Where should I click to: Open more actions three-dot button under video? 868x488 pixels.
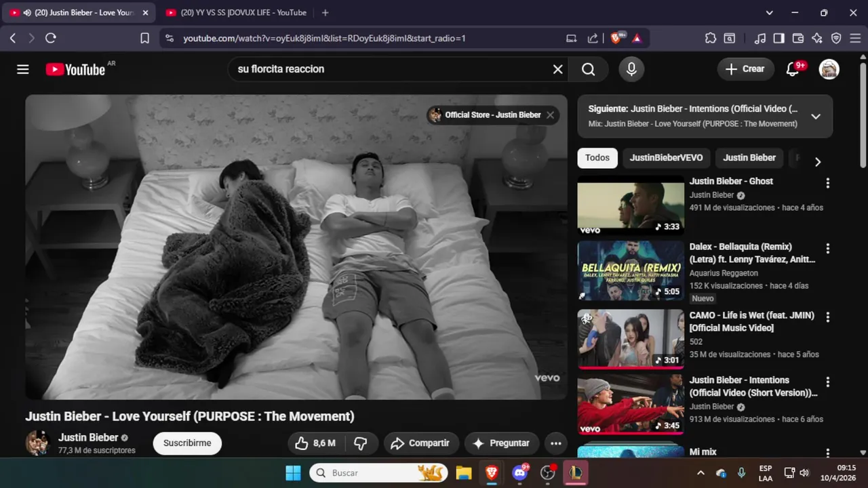click(x=556, y=443)
